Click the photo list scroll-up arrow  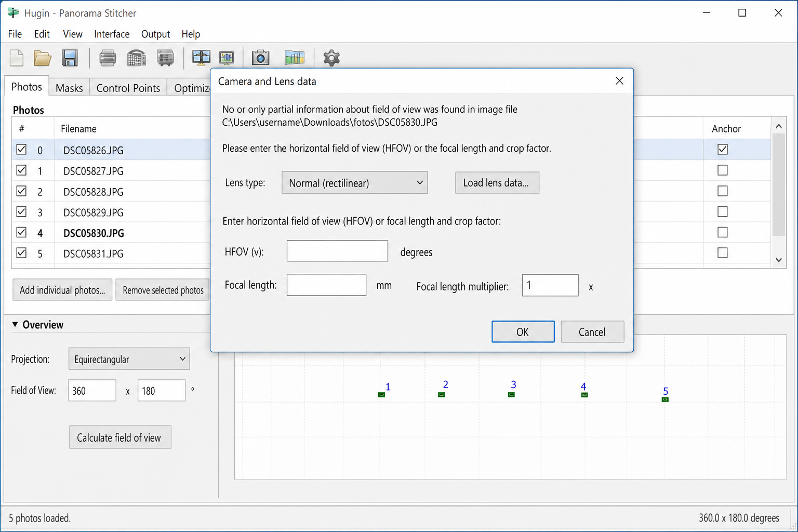[778, 126]
